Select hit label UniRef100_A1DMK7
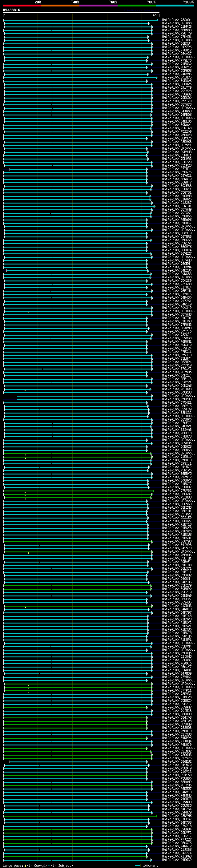This screenshot has width=197, height=868. (x=177, y=223)
